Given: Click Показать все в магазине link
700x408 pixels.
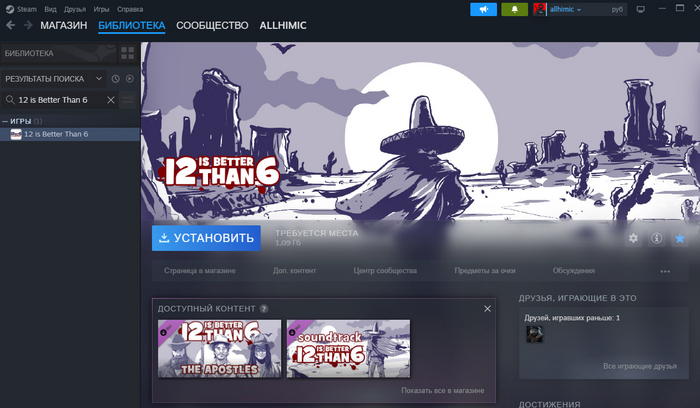Looking at the screenshot, I should coord(442,390).
